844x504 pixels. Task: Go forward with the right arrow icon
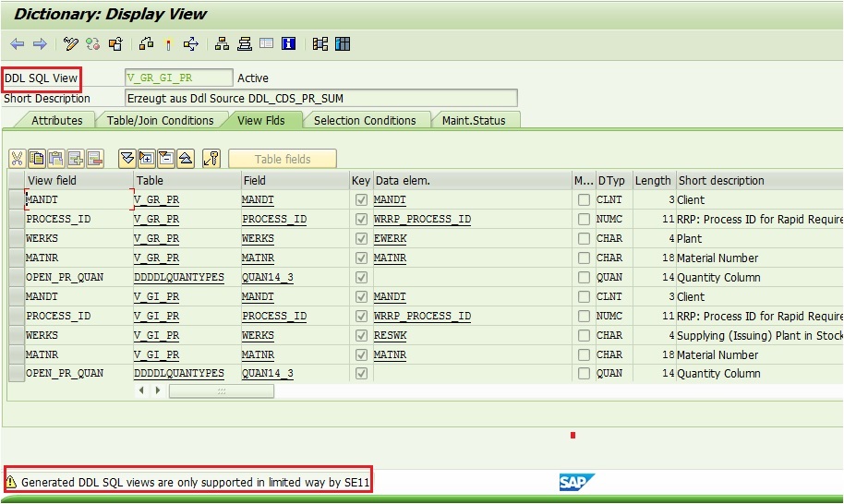coord(40,44)
